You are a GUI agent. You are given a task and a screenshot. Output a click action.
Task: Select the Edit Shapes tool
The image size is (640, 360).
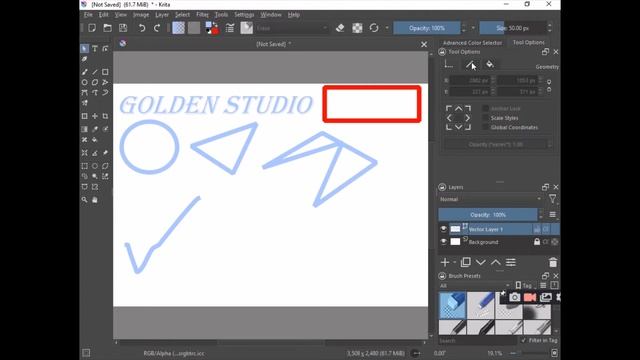[105, 49]
